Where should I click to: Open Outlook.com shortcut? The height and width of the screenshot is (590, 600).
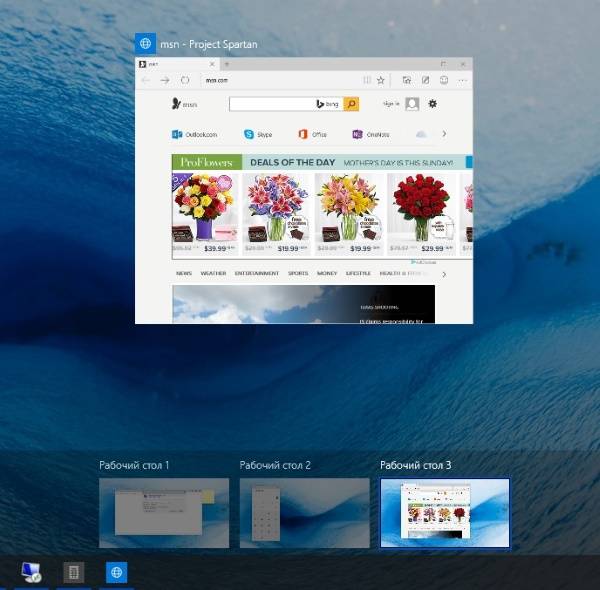click(x=194, y=134)
